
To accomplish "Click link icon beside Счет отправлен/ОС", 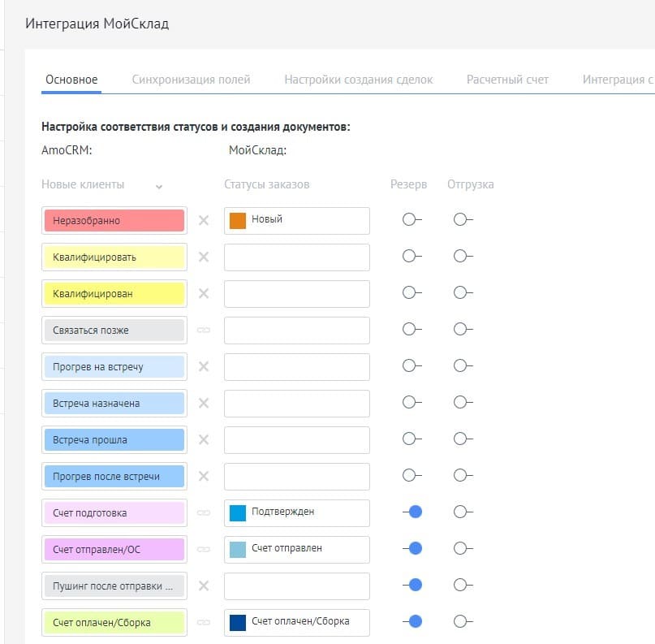I will coord(204,549).
